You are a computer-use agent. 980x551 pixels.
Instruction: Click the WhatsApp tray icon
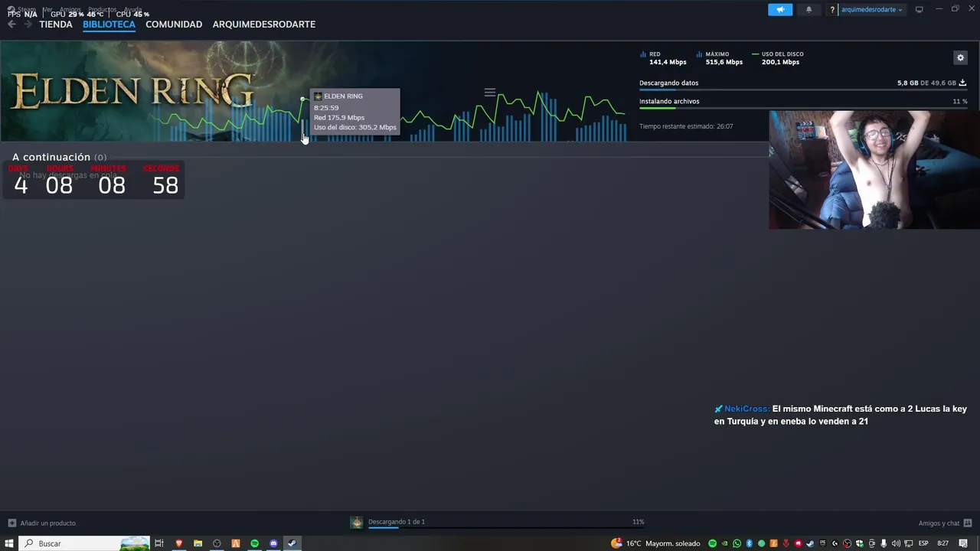point(737,543)
